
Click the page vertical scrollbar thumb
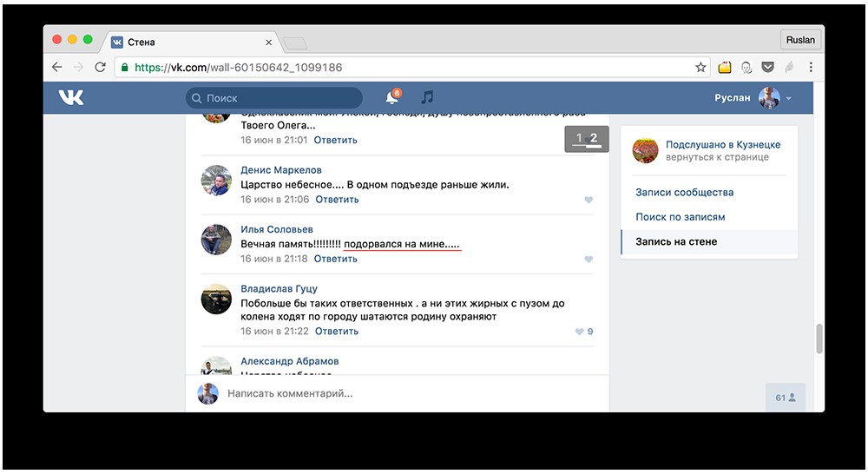coord(819,339)
